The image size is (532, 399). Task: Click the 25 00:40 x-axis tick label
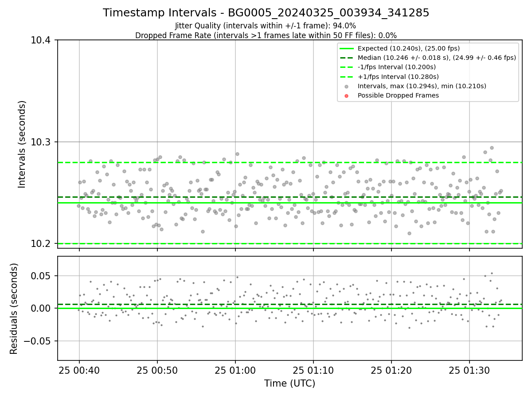(79, 369)
